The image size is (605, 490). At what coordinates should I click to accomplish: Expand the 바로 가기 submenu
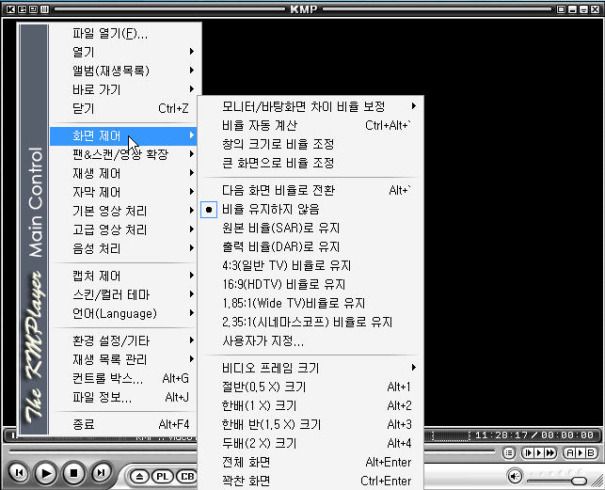coord(123,90)
